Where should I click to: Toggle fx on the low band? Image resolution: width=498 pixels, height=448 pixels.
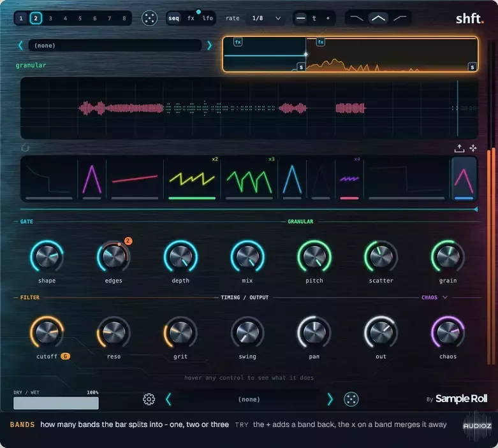238,41
